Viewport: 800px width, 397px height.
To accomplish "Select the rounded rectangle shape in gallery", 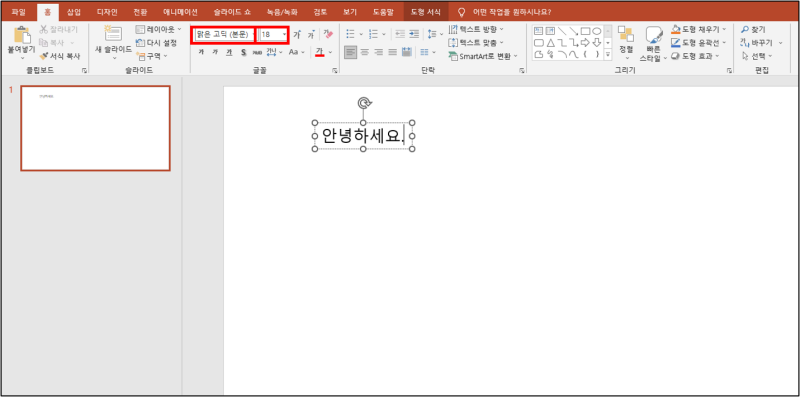I will pos(538,42).
